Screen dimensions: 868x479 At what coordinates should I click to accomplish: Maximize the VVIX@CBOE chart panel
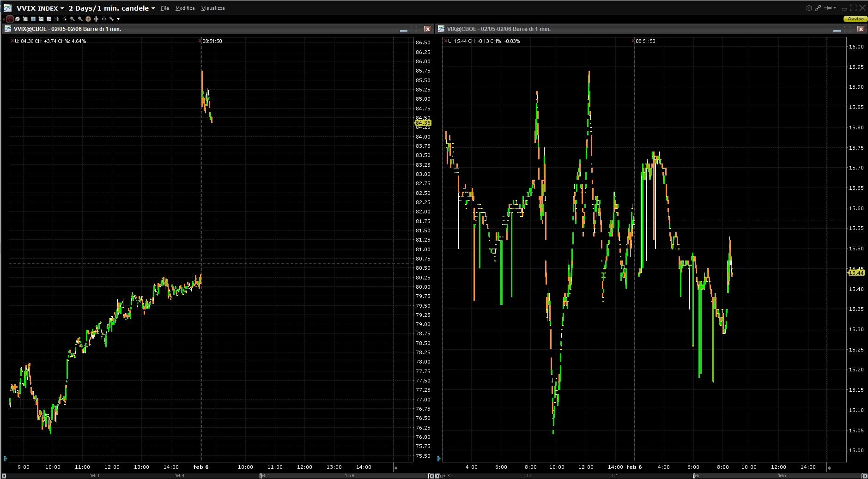[414, 29]
